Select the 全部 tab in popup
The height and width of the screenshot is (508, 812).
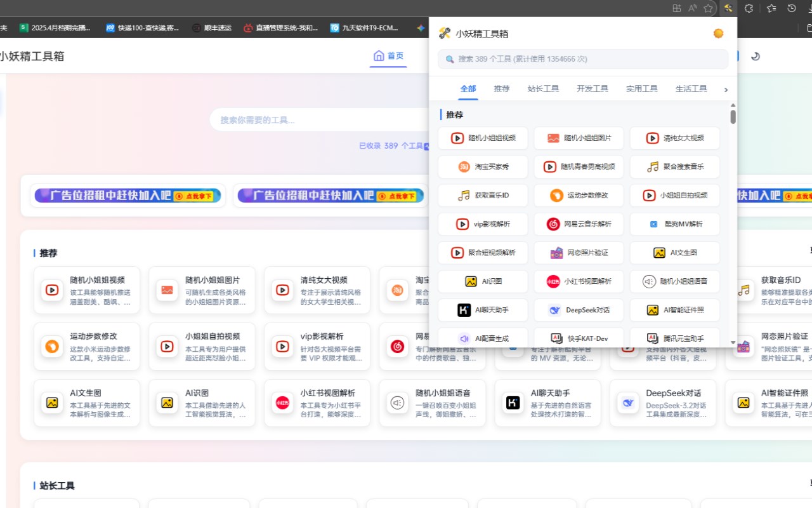pos(468,89)
